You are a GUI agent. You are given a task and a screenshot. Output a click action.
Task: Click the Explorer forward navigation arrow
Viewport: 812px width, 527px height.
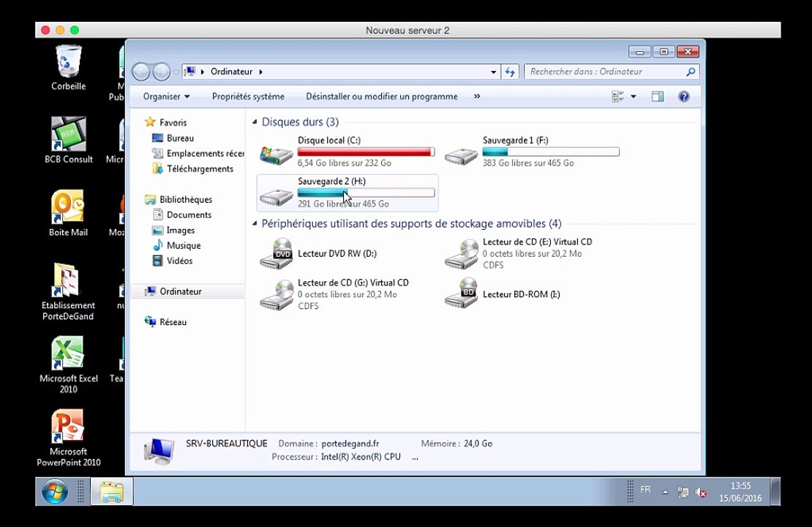(162, 72)
